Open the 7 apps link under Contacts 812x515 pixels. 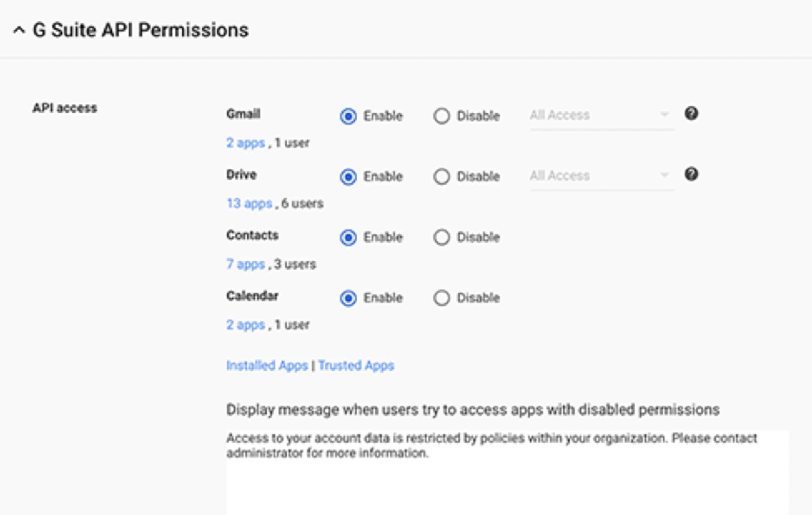(x=245, y=264)
